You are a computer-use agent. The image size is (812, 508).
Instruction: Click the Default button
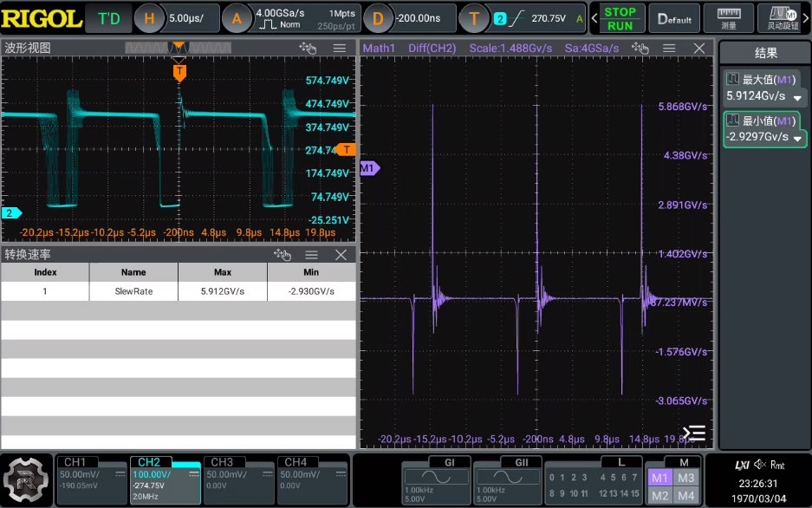[x=674, y=19]
